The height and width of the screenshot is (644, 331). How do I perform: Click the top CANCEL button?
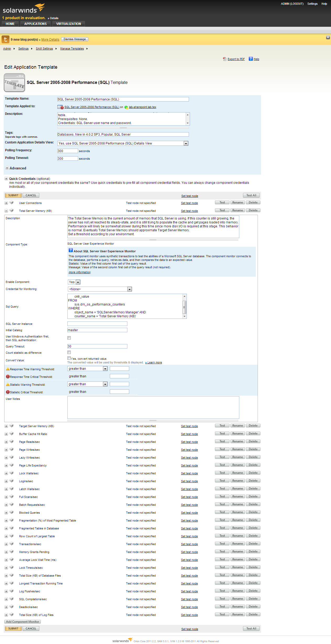[x=31, y=195]
